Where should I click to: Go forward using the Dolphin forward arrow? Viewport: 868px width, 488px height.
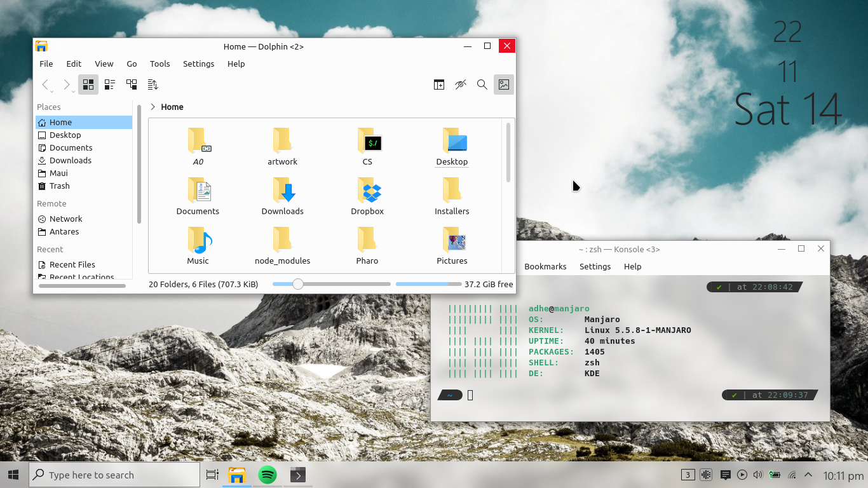66,85
